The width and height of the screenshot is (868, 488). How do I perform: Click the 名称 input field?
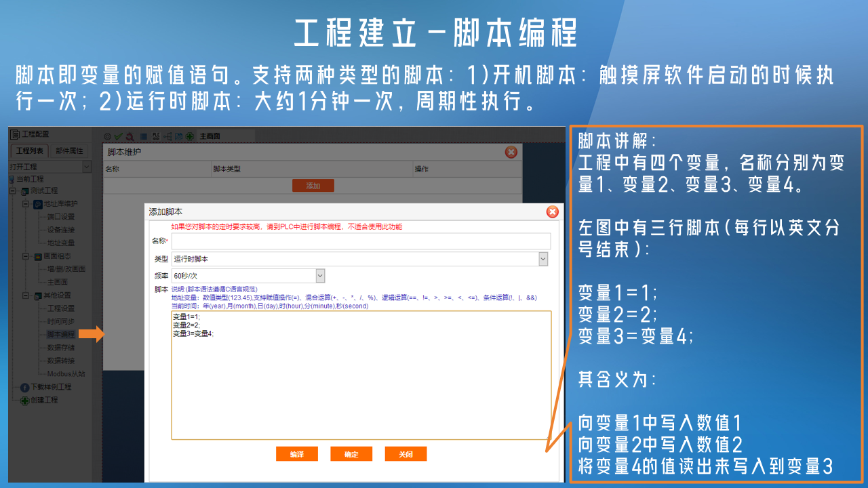(361, 241)
